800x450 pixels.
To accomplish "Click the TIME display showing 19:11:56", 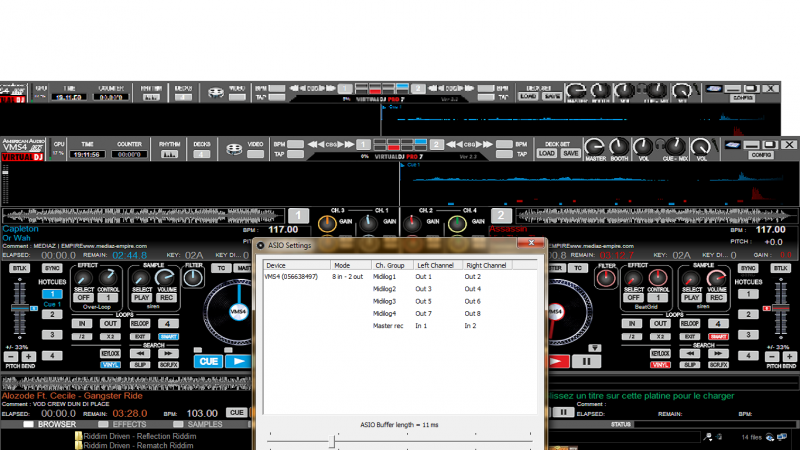I will click(x=87, y=154).
